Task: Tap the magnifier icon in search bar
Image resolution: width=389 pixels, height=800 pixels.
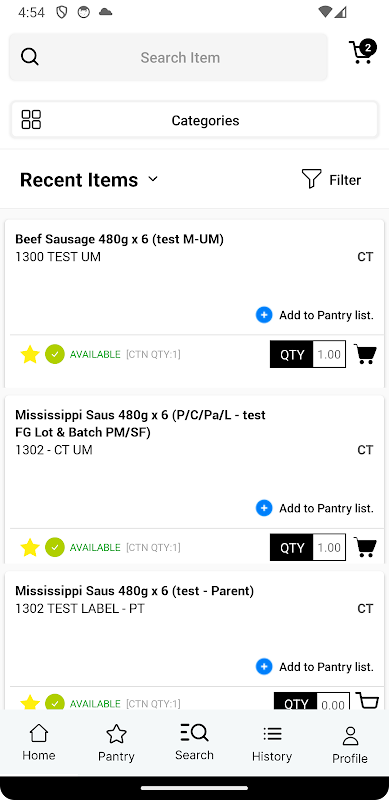Action: [x=30, y=57]
